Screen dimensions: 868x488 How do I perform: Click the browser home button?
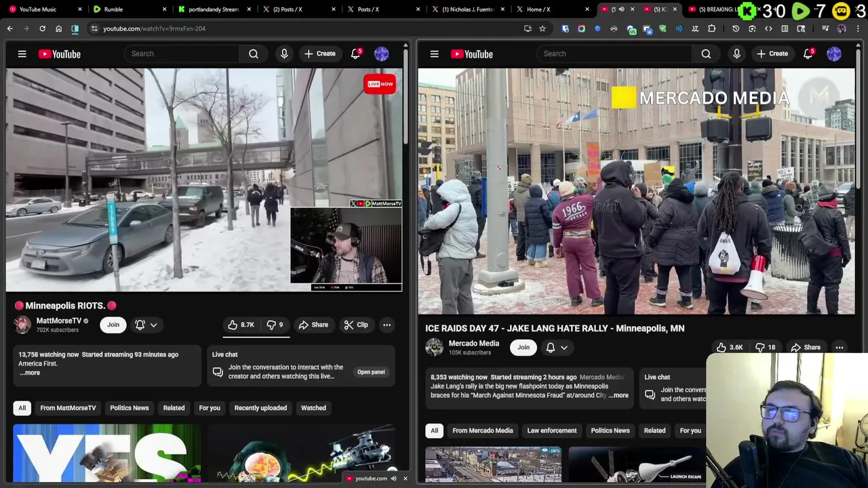click(x=58, y=28)
